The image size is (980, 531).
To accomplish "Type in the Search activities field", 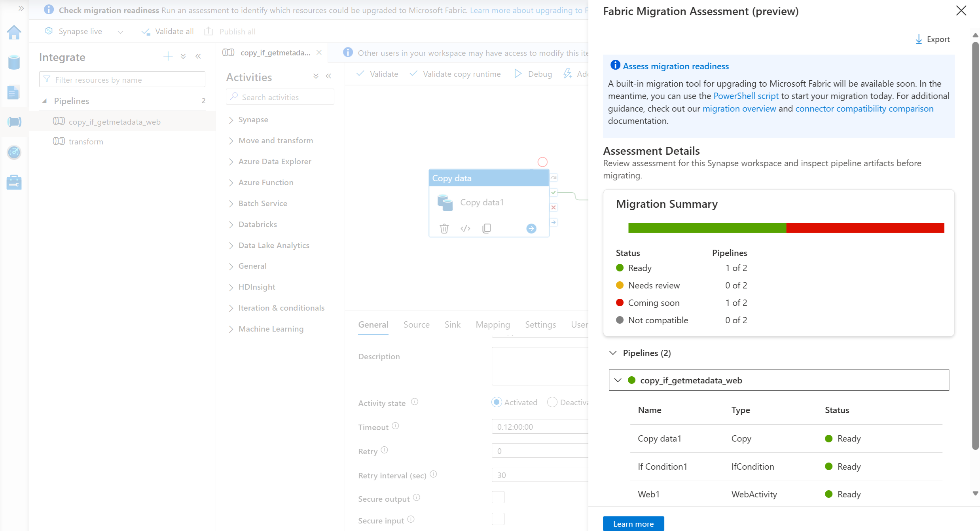I will click(x=280, y=97).
